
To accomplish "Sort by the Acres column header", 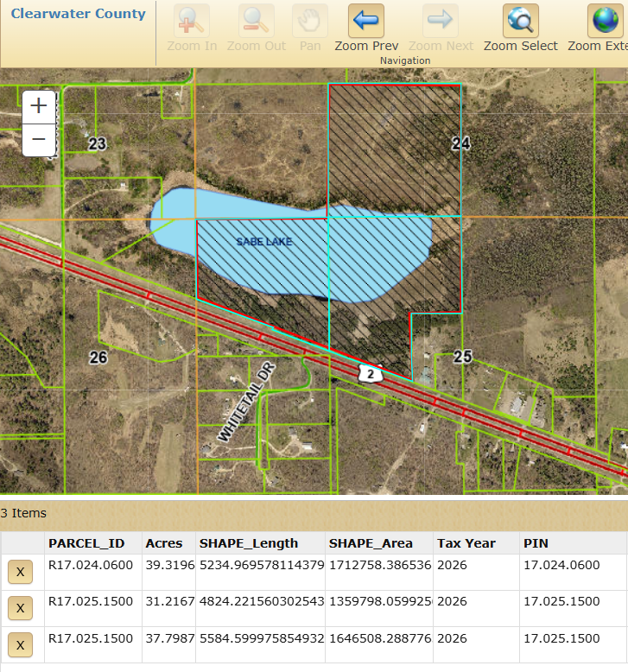I will coord(164,543).
